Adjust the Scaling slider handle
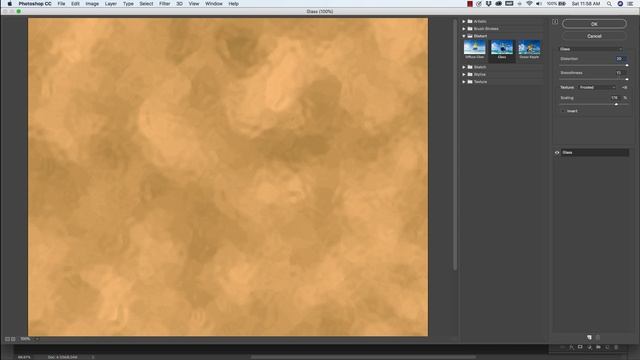Screen dimensions: 640x360 (616, 104)
